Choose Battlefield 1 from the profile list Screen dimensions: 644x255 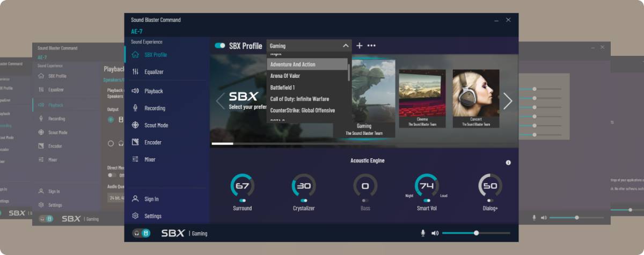308,88
